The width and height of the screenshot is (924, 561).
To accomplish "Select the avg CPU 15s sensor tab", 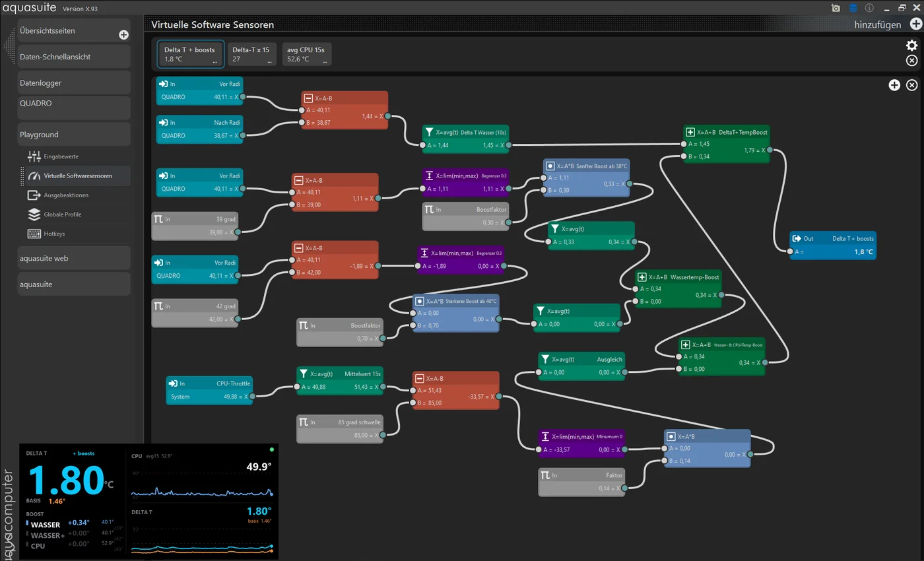I will [307, 54].
